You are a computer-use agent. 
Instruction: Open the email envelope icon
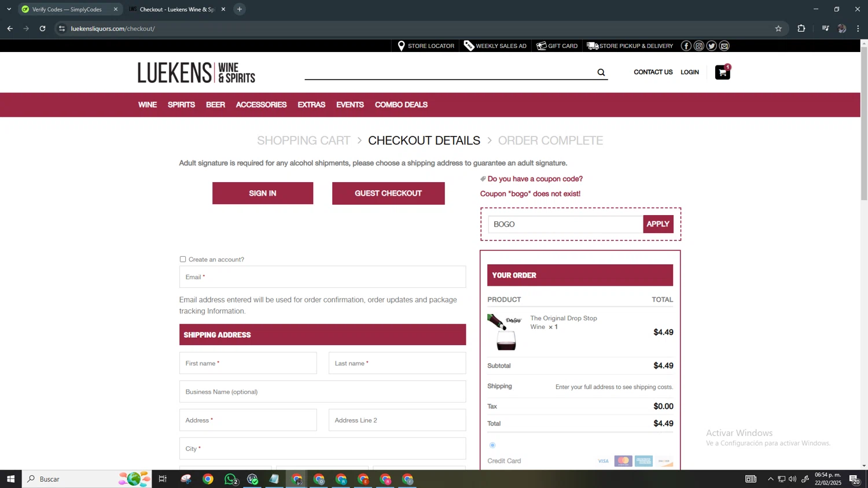click(724, 46)
